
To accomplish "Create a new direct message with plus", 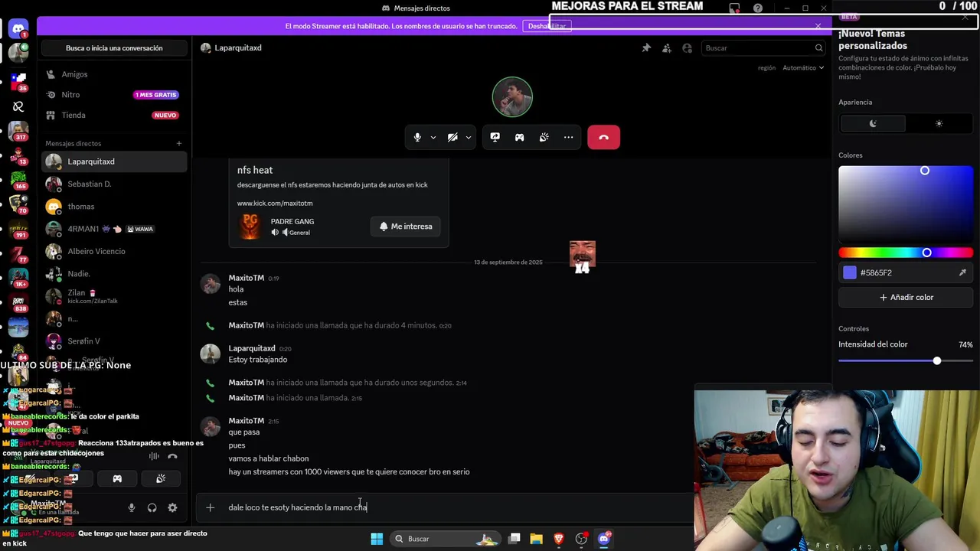I will [179, 143].
